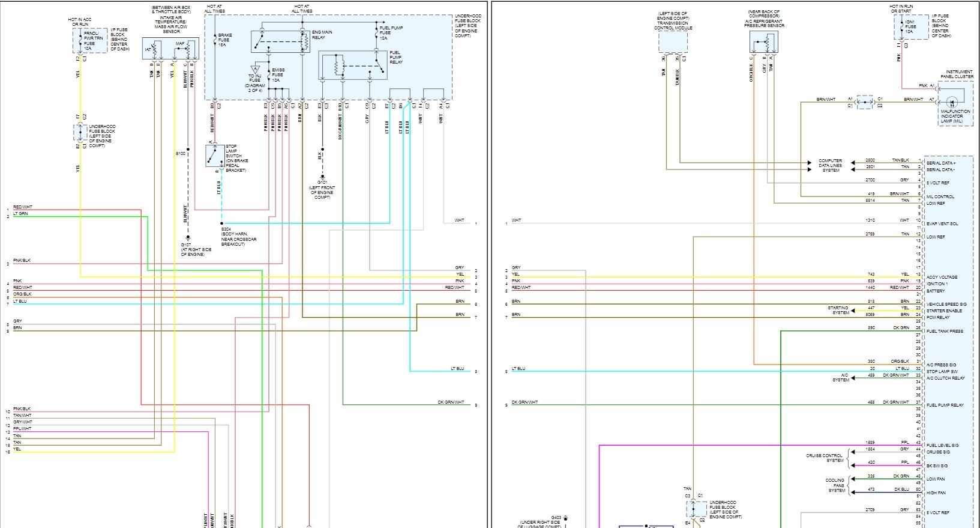Click circuit number "5069"
Screen dimensions: 980x528
click(x=870, y=315)
